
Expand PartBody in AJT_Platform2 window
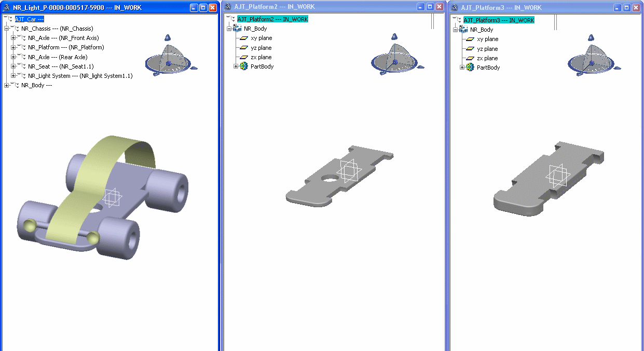(x=236, y=66)
